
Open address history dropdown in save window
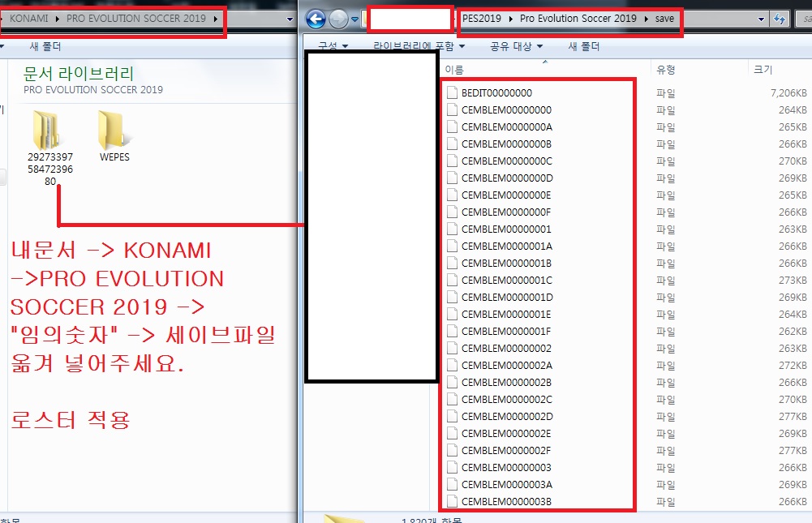tap(761, 19)
